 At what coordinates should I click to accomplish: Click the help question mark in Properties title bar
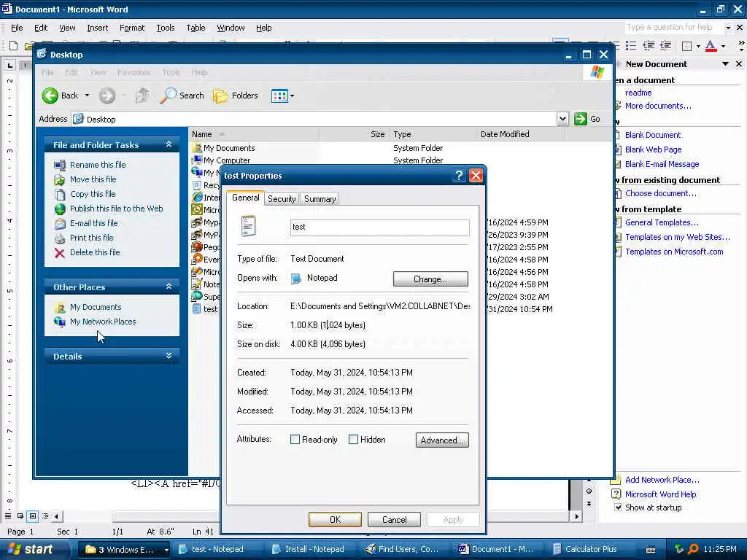[x=458, y=176]
